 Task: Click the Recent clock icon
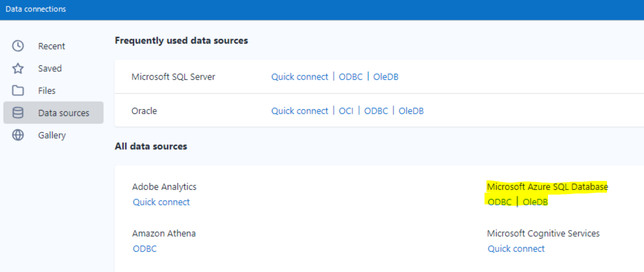tap(18, 46)
